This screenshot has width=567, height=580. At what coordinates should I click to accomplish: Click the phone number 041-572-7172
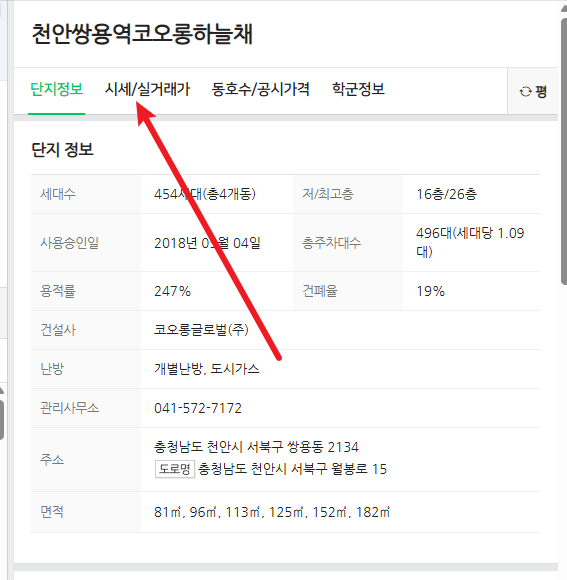(x=198, y=408)
